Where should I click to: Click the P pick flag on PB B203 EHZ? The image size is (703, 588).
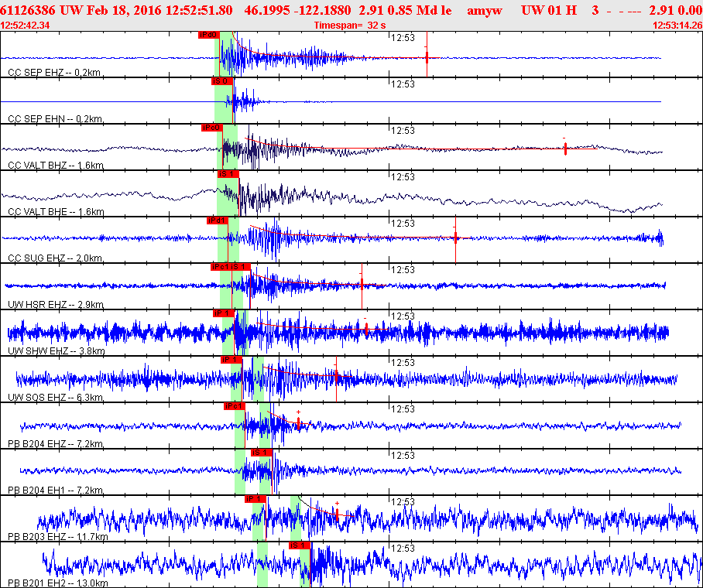coord(255,499)
